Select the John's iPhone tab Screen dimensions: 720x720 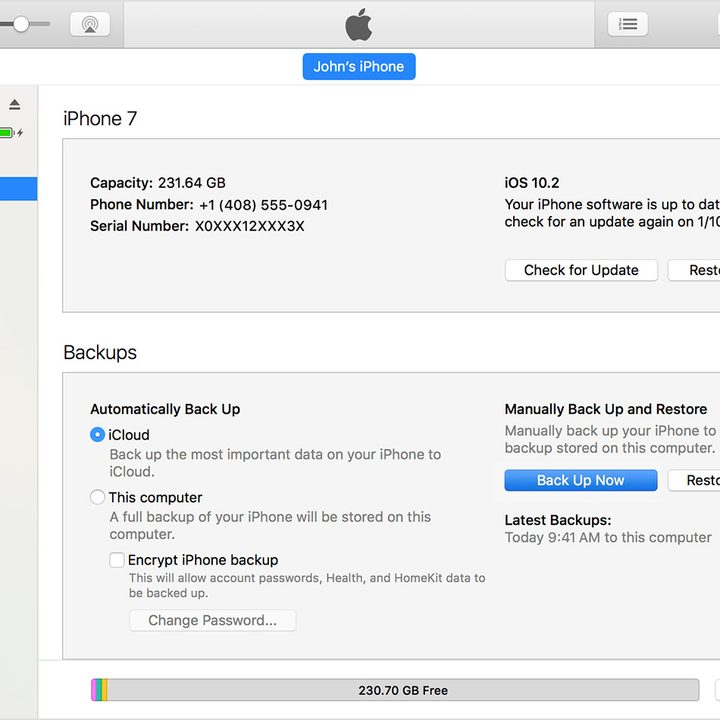point(359,67)
